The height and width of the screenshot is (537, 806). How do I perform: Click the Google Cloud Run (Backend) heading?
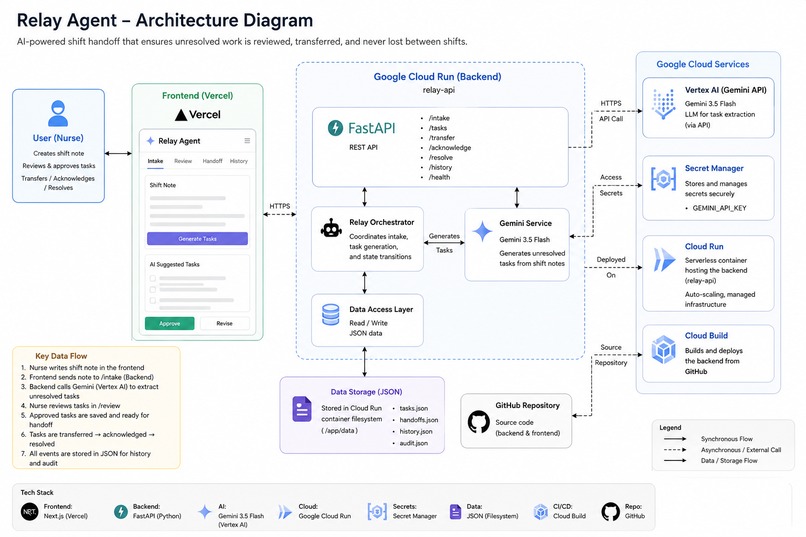(x=437, y=77)
